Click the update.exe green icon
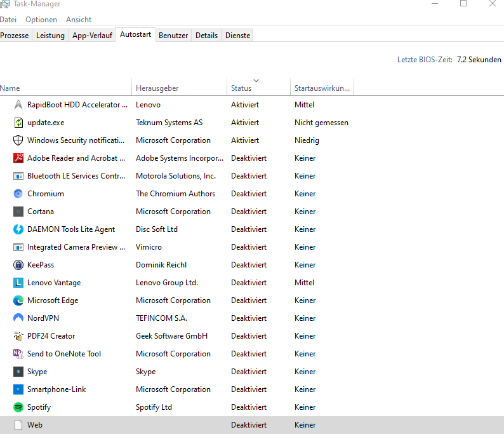The image size is (504, 439). coord(18,123)
